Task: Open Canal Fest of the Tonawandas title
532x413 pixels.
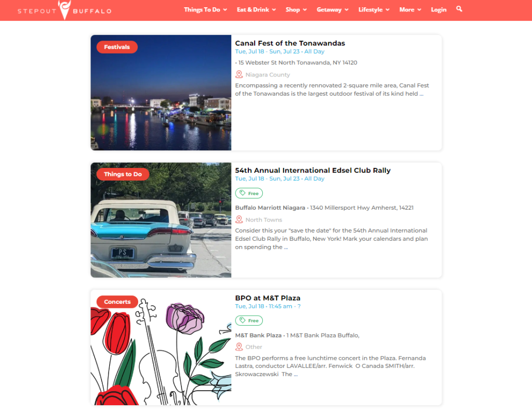Action: 290,43
